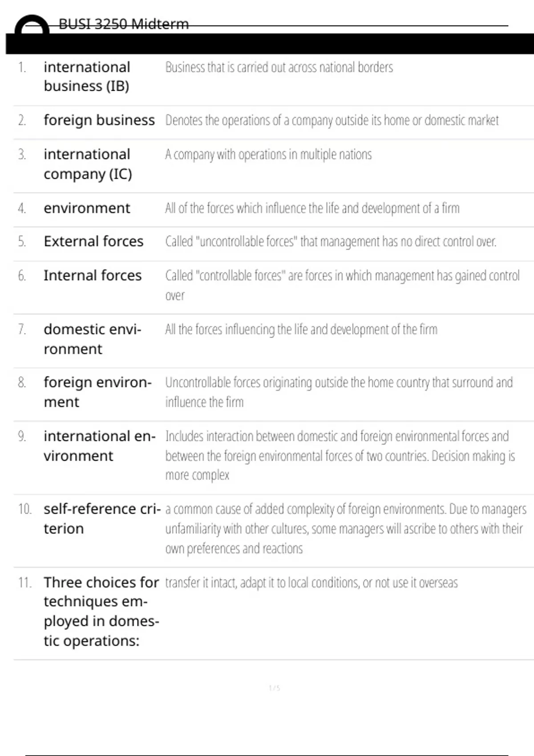This screenshot has height=756, width=534.
Task: Click the environment term in row 4
Action: pos(87,208)
